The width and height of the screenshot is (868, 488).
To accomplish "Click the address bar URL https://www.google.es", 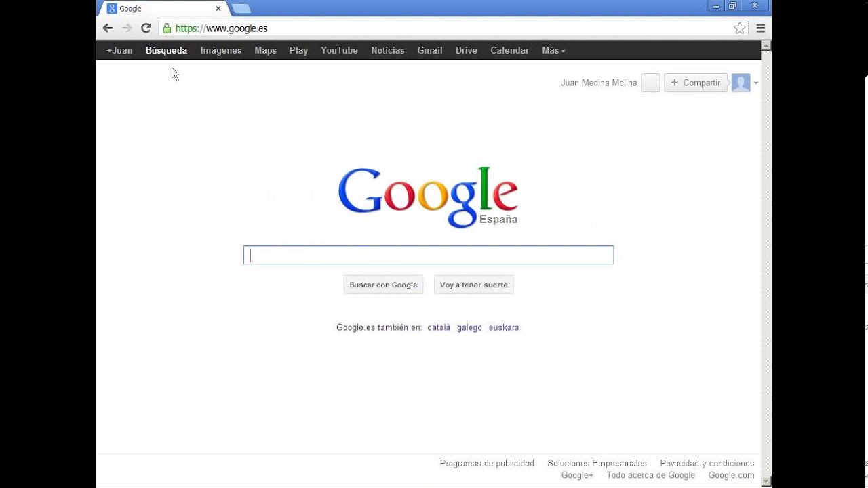I will tap(221, 28).
